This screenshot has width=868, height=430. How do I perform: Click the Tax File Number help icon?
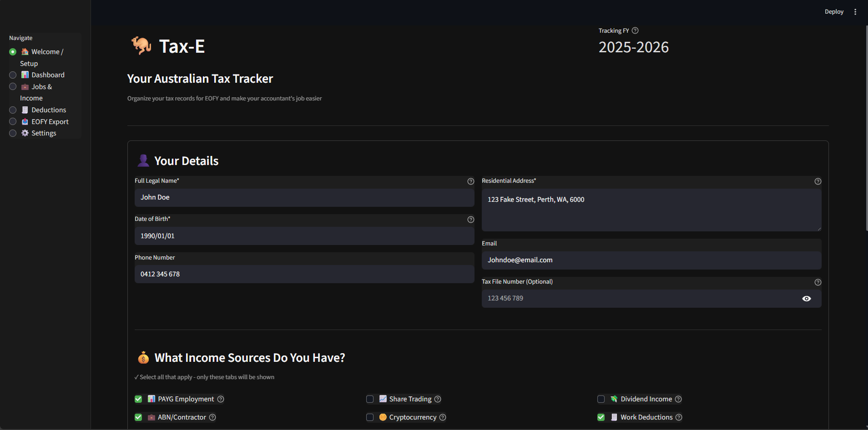pyautogui.click(x=818, y=282)
